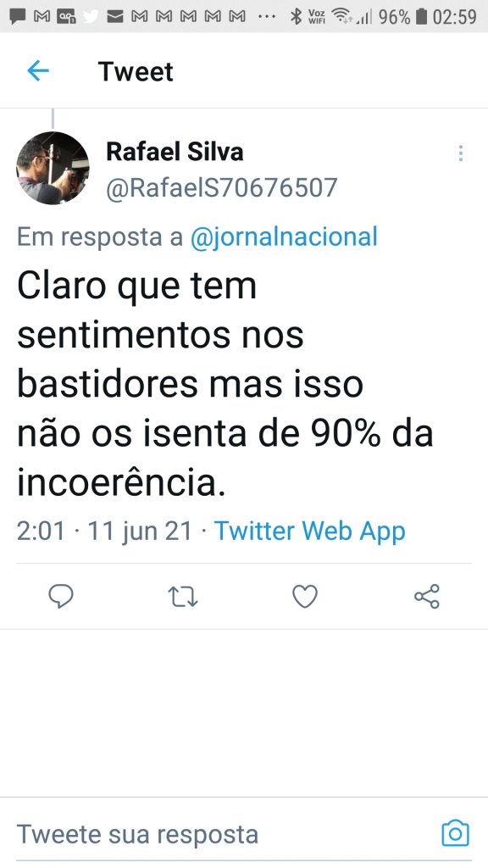Viewport: 488px width, 868px height.
Task: Tap the reply speech bubble icon
Action: [x=61, y=597]
